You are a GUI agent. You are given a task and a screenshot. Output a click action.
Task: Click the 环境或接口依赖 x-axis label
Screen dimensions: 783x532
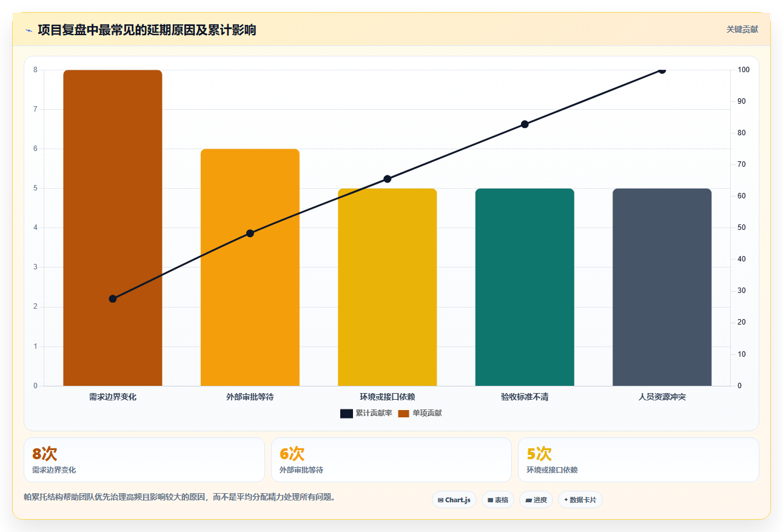tap(388, 397)
